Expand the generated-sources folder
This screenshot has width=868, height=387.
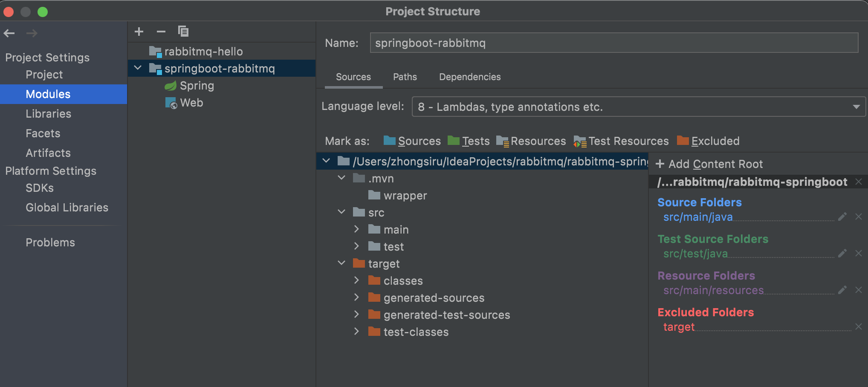(357, 297)
